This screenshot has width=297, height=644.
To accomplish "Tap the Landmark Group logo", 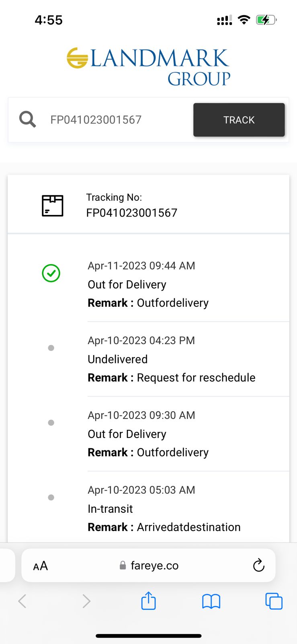I will point(148,66).
